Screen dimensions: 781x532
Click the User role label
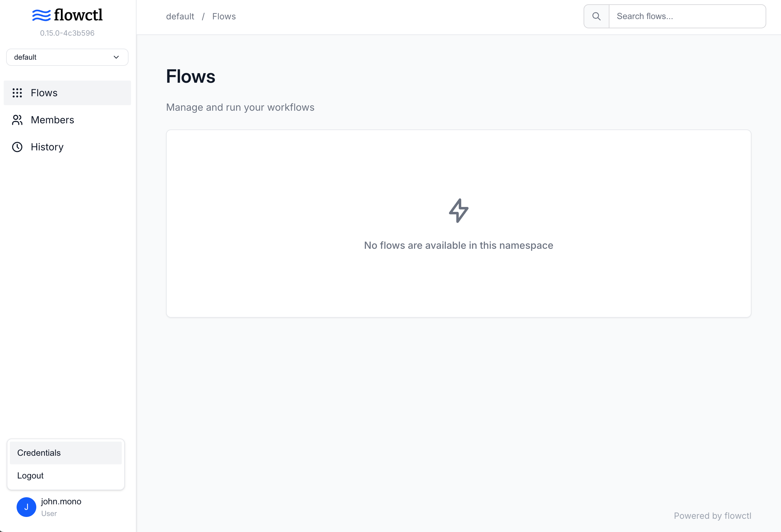coord(49,514)
